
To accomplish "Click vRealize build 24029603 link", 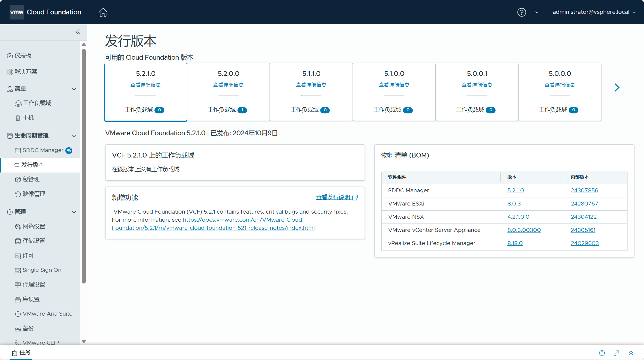I will coord(585,243).
